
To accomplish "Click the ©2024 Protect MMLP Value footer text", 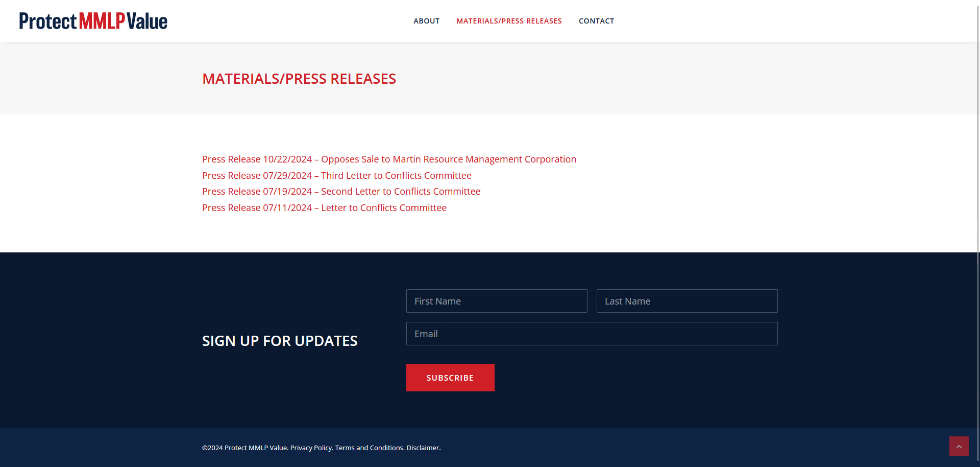I will [244, 448].
